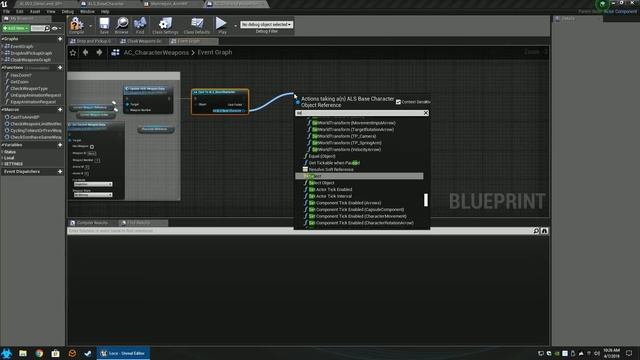Open the Help menu
Screen dimensions: 640x360
105,11
